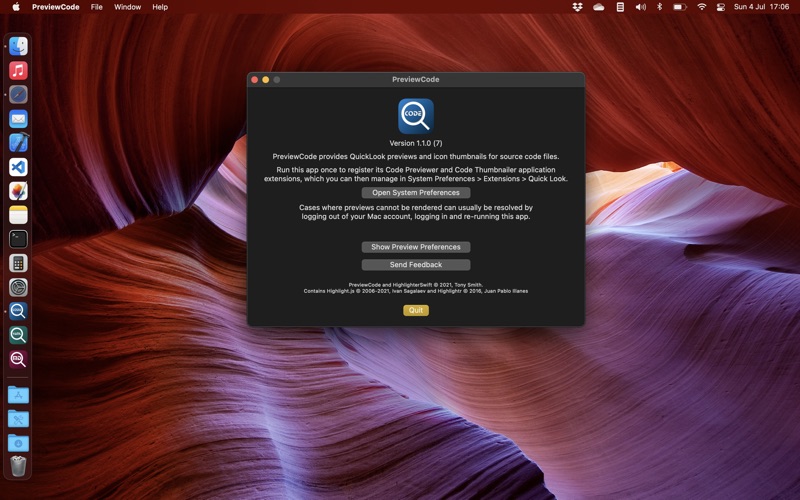The image size is (800, 500).
Task: Open Visual Studio Code in dock
Action: [18, 167]
